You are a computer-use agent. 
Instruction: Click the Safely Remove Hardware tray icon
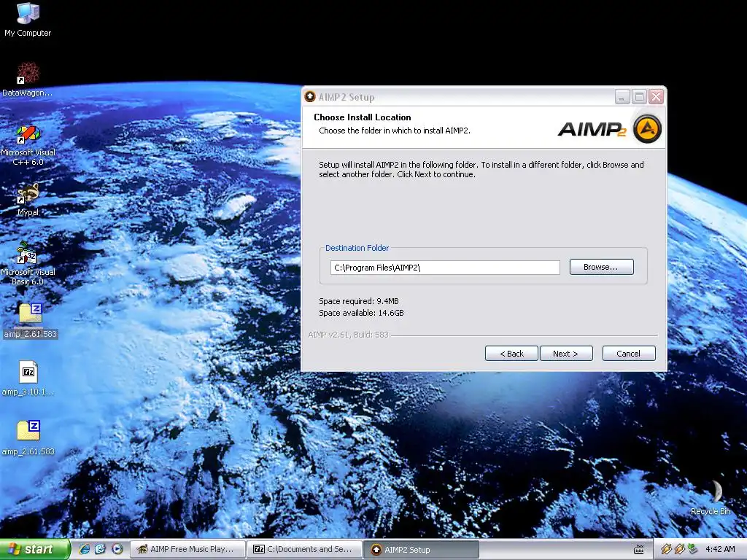692,549
